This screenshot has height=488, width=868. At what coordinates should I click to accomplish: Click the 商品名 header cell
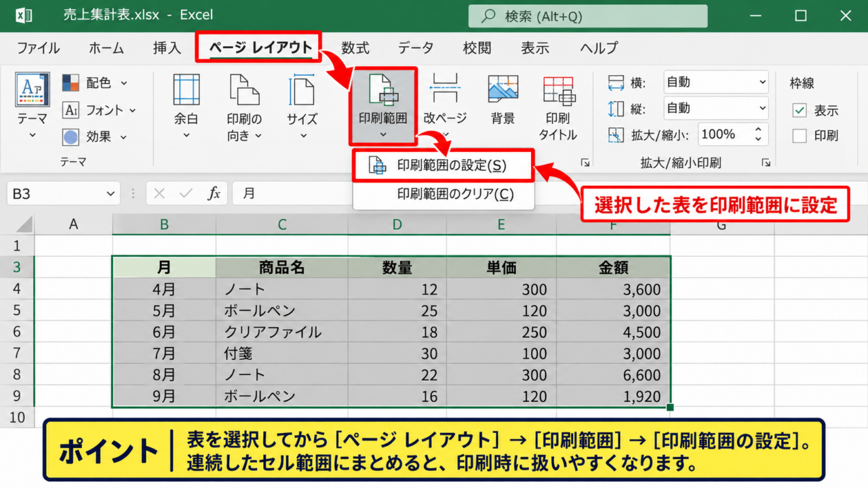(282, 268)
